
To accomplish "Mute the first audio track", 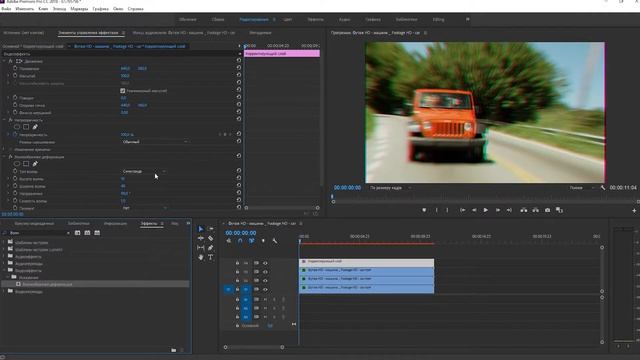I will [265, 300].
